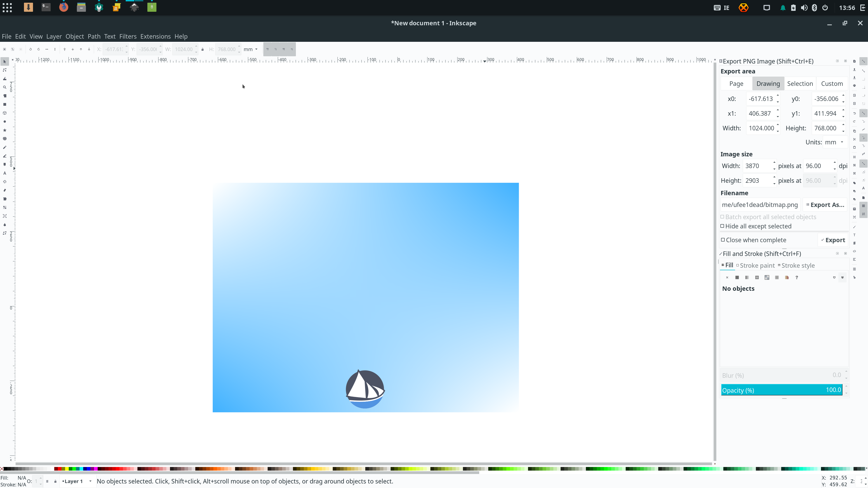The width and height of the screenshot is (868, 488).
Task: Click flip horizontally icon
Action: point(47,49)
